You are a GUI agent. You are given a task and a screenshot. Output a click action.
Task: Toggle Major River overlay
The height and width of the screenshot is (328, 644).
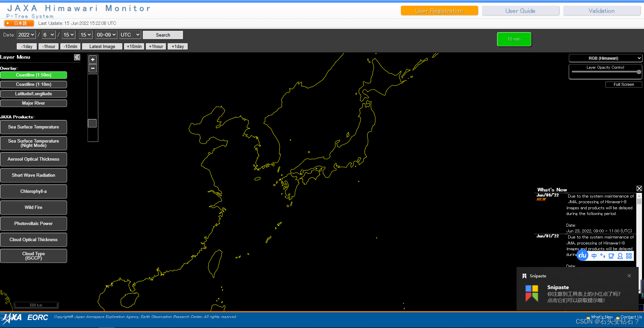pyautogui.click(x=34, y=103)
